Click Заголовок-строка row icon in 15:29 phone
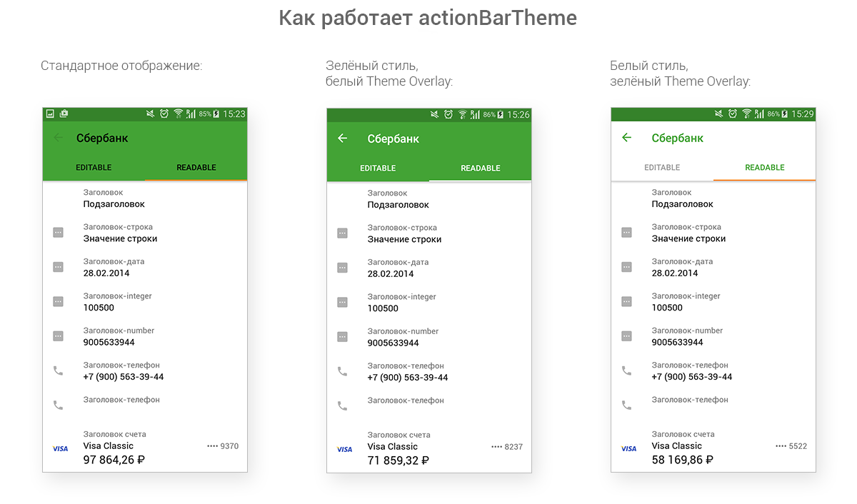This screenshot has width=857, height=504. [x=627, y=233]
